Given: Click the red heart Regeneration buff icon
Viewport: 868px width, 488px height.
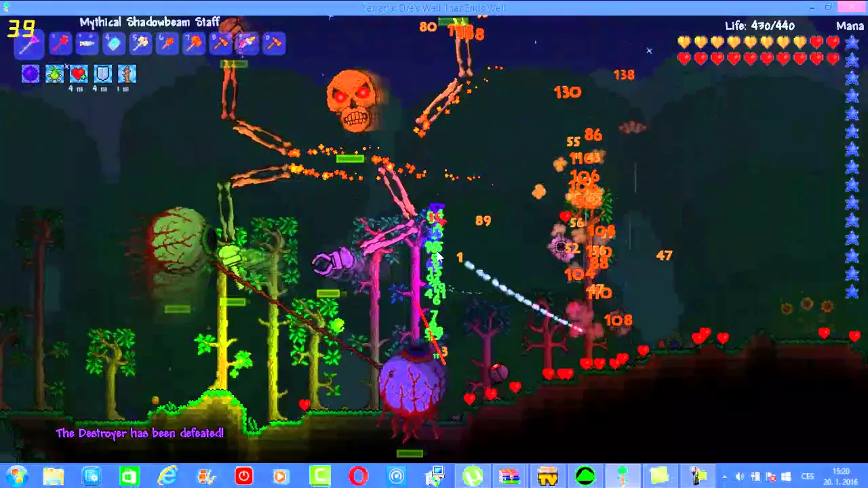Looking at the screenshot, I should click(79, 74).
